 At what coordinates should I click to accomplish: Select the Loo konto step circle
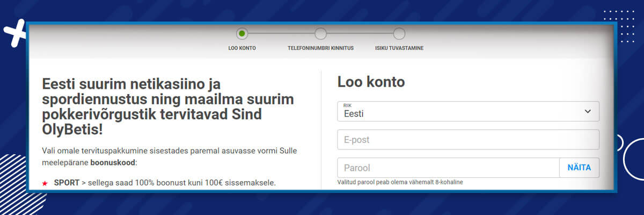(242, 34)
